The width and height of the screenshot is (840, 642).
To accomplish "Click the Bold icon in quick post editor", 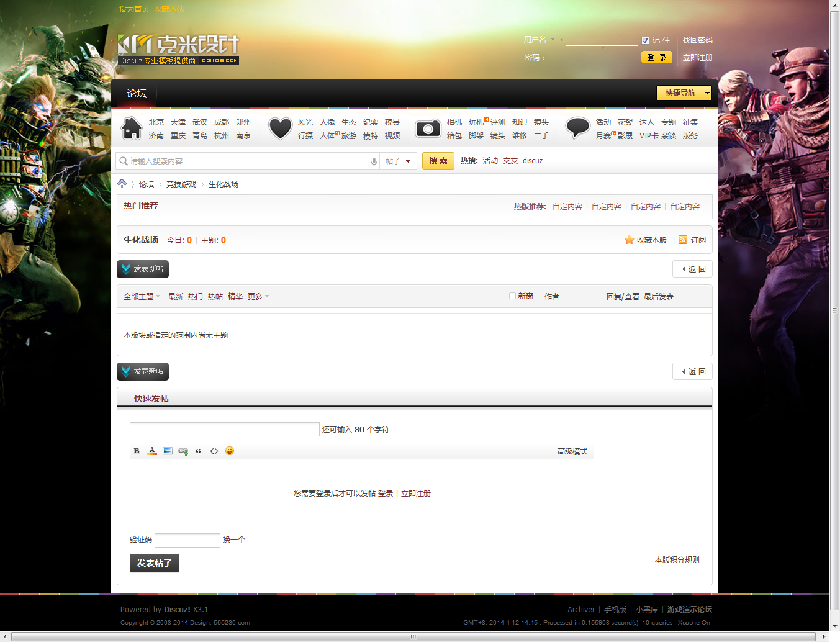I will coord(137,451).
